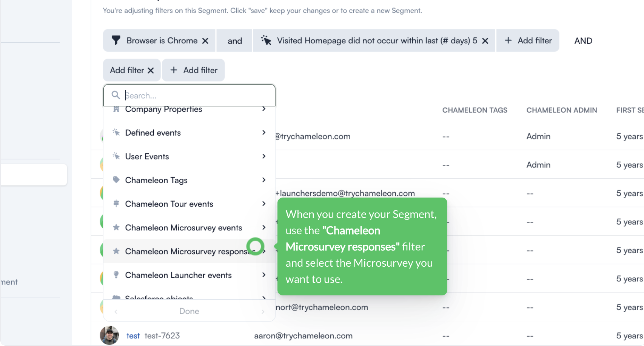The width and height of the screenshot is (644, 346).
Task: Open Chameleon Launcher events category
Action: tap(190, 275)
